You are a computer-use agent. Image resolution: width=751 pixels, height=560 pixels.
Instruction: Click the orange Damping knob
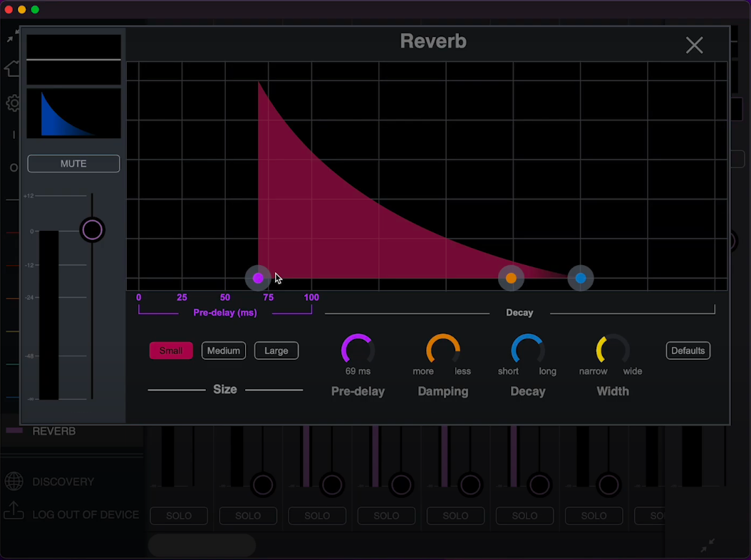[442, 350]
